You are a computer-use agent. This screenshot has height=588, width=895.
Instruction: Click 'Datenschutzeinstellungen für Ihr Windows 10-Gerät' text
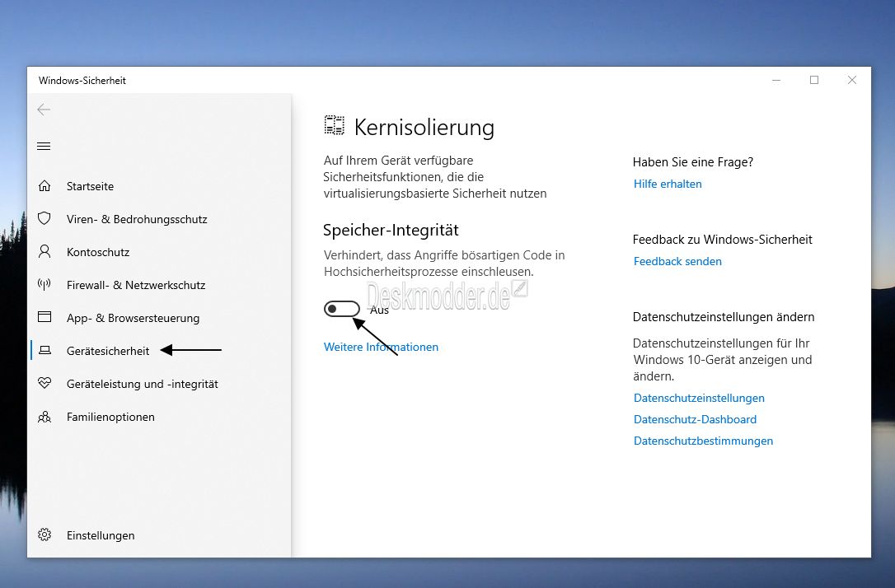(x=723, y=360)
